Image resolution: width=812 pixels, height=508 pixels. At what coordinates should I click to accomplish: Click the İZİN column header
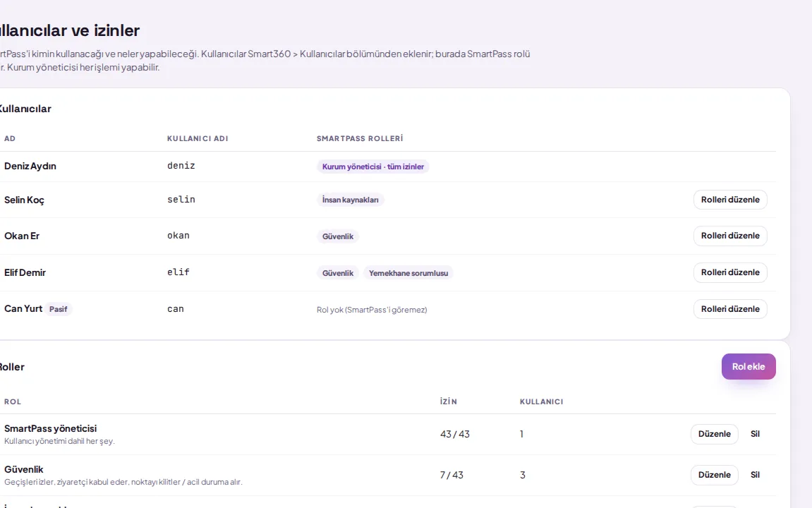(449, 401)
